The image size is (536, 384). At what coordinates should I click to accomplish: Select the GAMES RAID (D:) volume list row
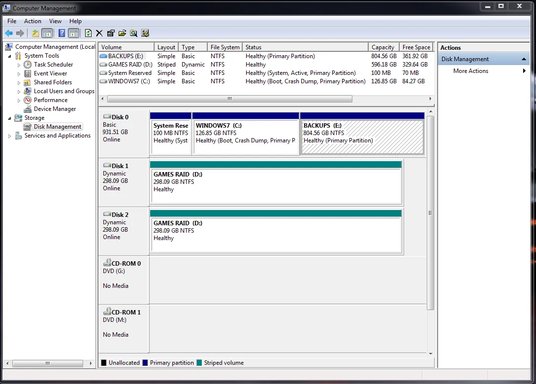(x=265, y=64)
